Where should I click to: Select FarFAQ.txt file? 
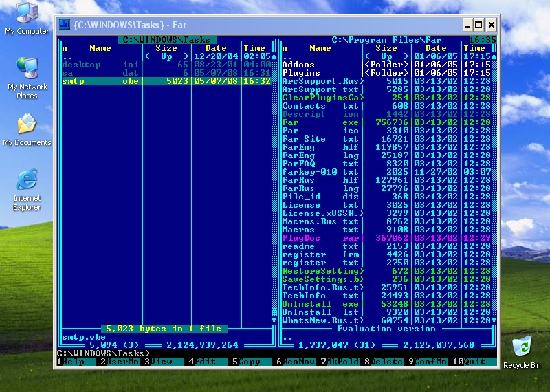click(386, 164)
